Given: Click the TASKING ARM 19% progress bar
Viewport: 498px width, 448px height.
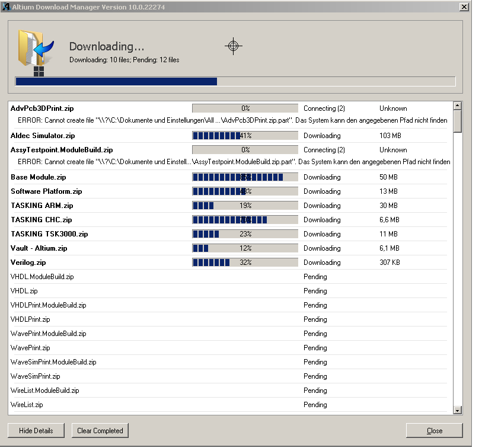Looking at the screenshot, I should (245, 206).
